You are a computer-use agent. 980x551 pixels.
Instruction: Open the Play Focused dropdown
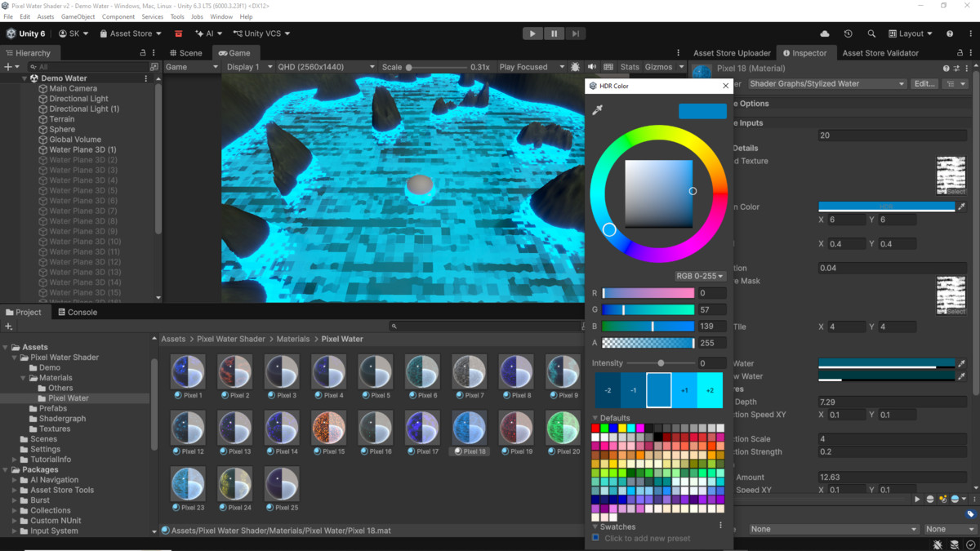(x=532, y=67)
